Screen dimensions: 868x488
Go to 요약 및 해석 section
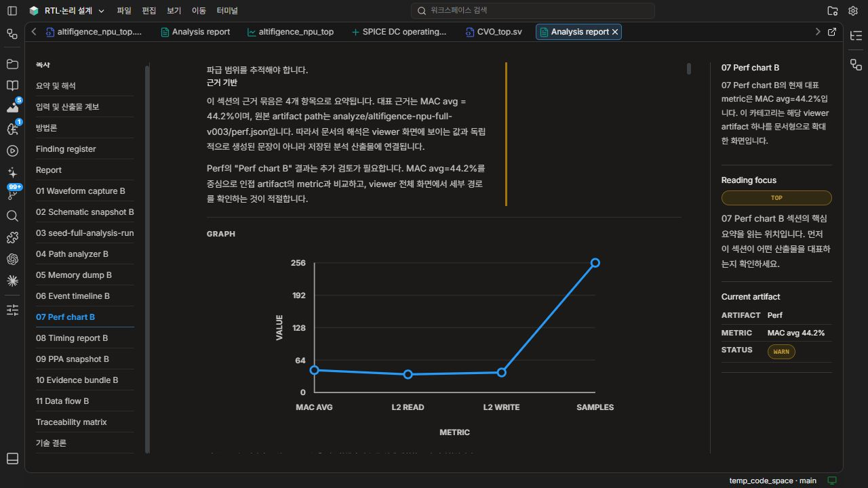85,86
